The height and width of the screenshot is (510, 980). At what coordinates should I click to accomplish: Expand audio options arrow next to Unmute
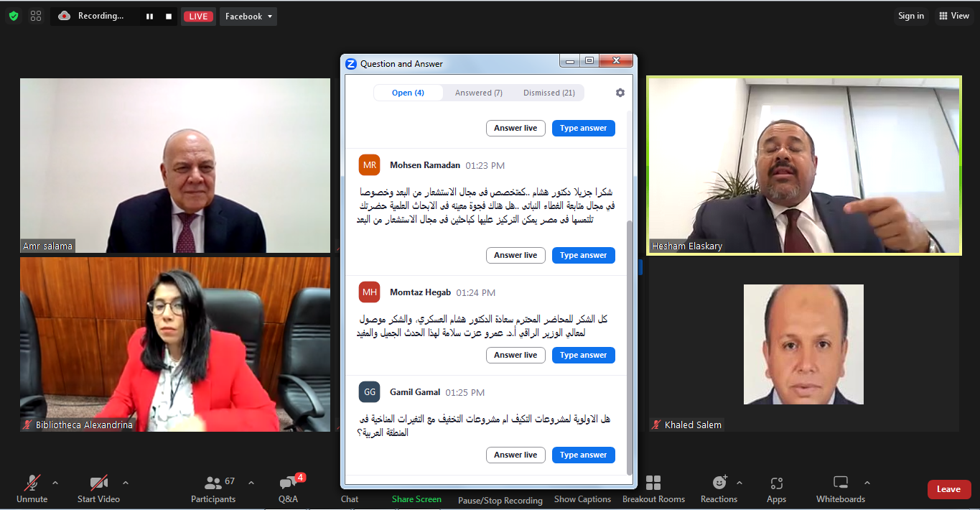[55, 483]
